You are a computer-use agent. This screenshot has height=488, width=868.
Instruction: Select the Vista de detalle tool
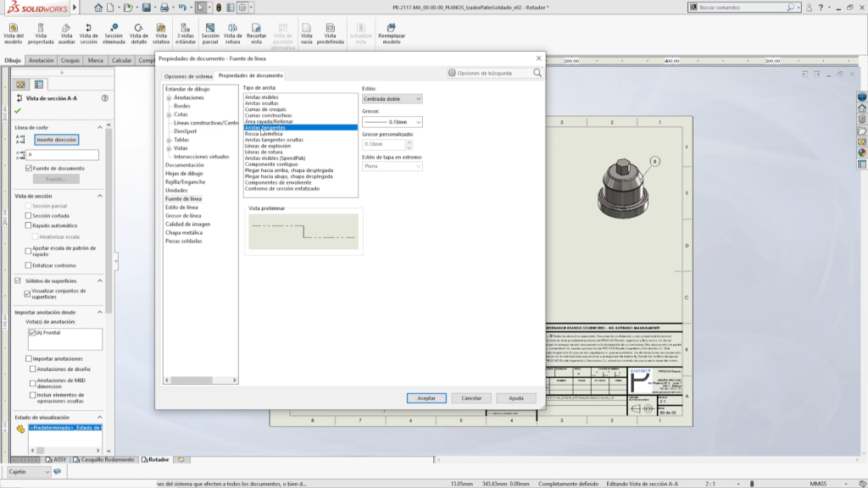138,33
